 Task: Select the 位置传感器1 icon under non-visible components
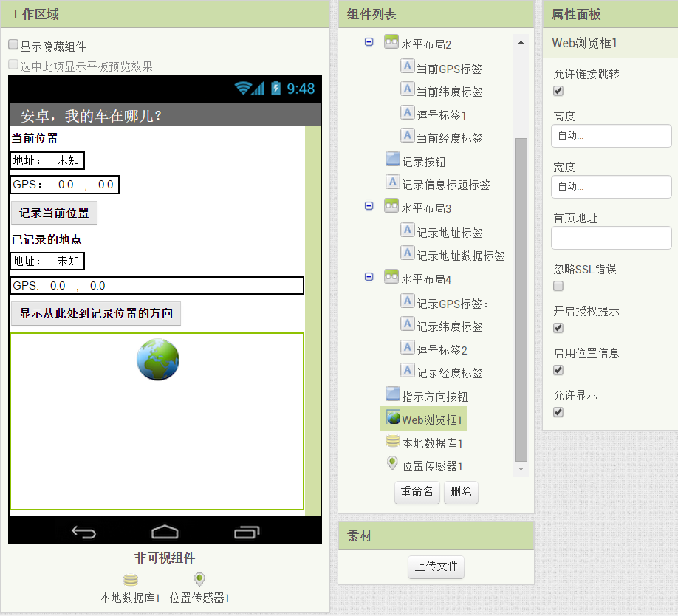pos(199,580)
